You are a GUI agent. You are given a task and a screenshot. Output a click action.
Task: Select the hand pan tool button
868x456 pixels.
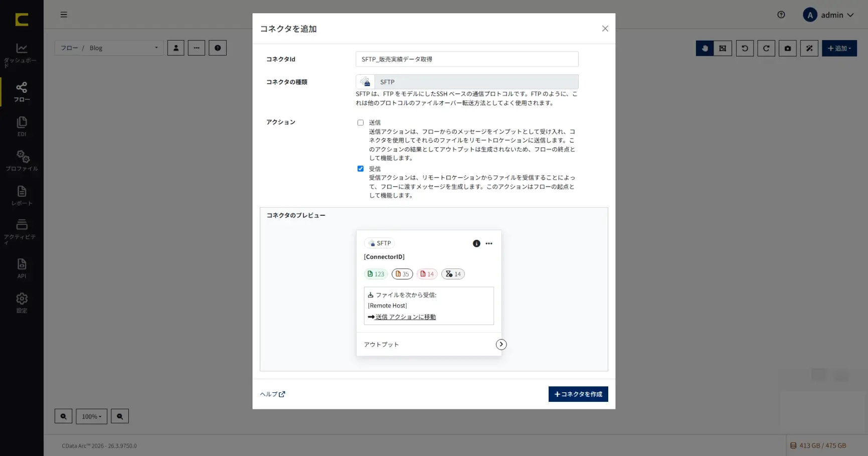click(705, 48)
